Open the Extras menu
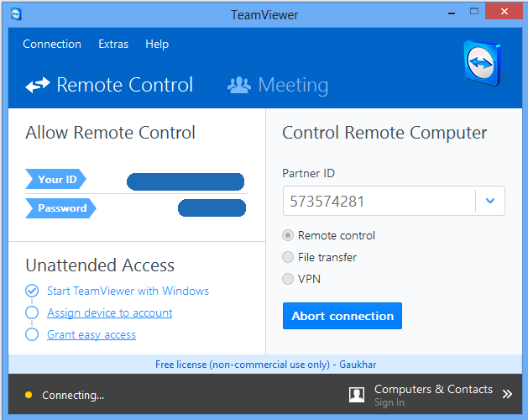The image size is (528, 420). tap(113, 44)
